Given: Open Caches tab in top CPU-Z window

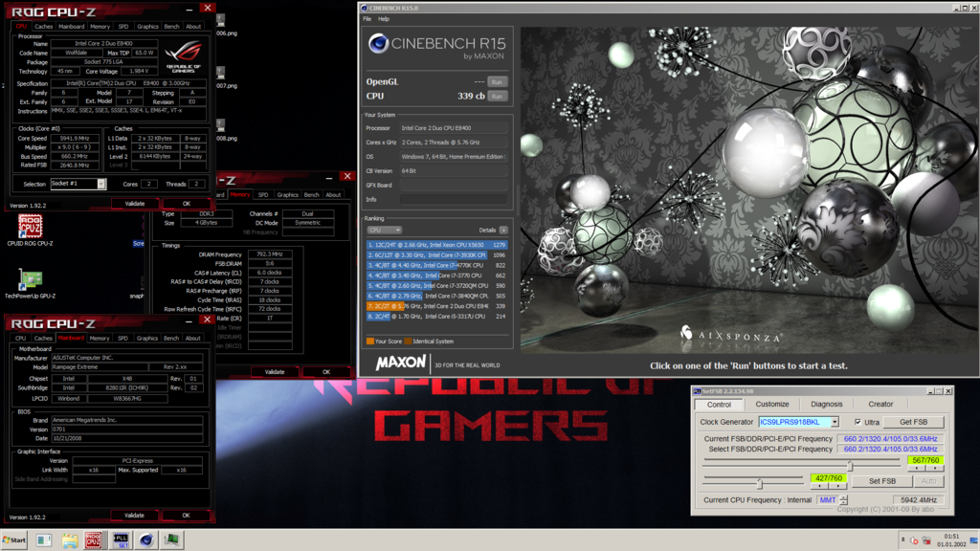Looking at the screenshot, I should point(44,27).
